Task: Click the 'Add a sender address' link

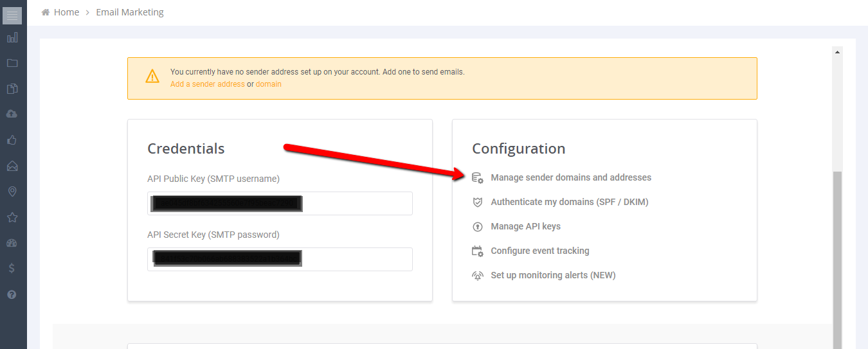Action: tap(207, 84)
